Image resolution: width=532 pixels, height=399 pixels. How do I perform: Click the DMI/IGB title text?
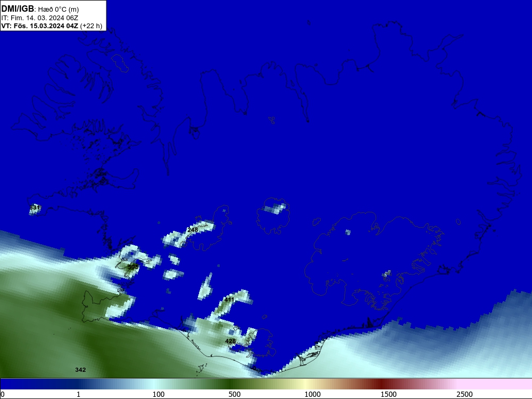tap(18, 9)
